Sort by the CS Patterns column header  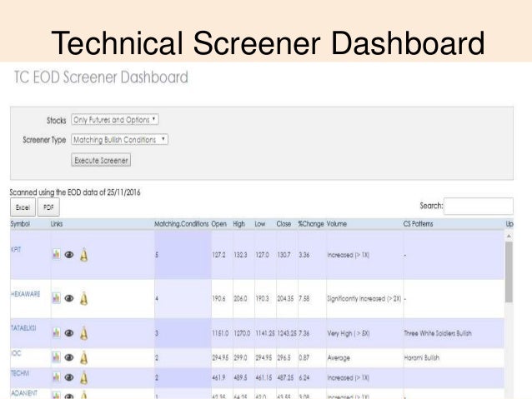[x=418, y=224]
